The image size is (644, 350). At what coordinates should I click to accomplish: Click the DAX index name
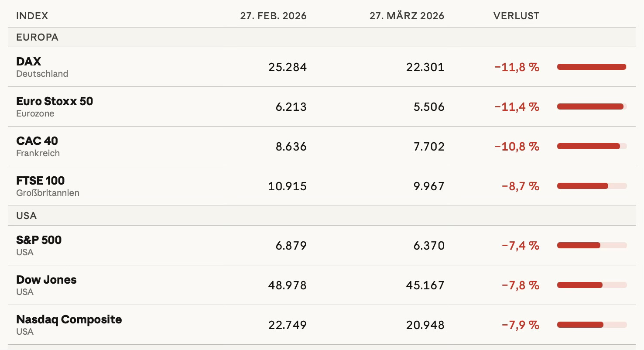28,62
